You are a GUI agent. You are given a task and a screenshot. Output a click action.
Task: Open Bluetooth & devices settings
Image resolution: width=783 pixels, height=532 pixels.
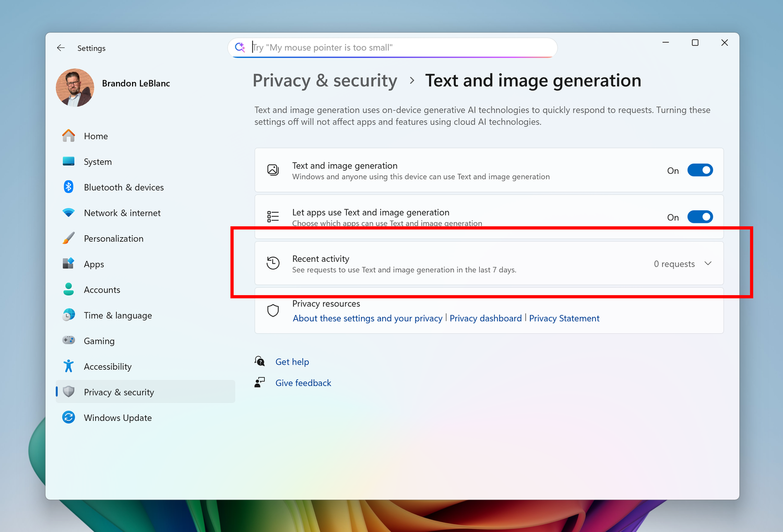[x=124, y=187]
